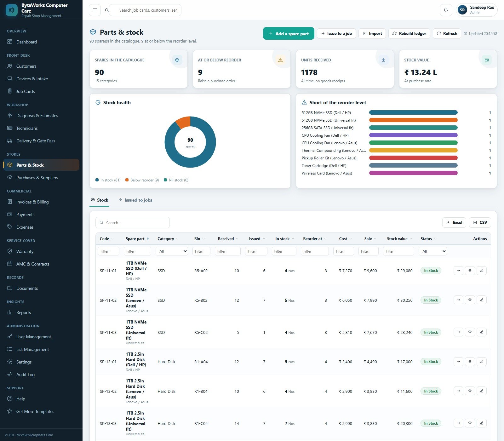504x441 pixels.
Task: Toggle the Nil stock (0) legend item
Action: [x=176, y=180]
